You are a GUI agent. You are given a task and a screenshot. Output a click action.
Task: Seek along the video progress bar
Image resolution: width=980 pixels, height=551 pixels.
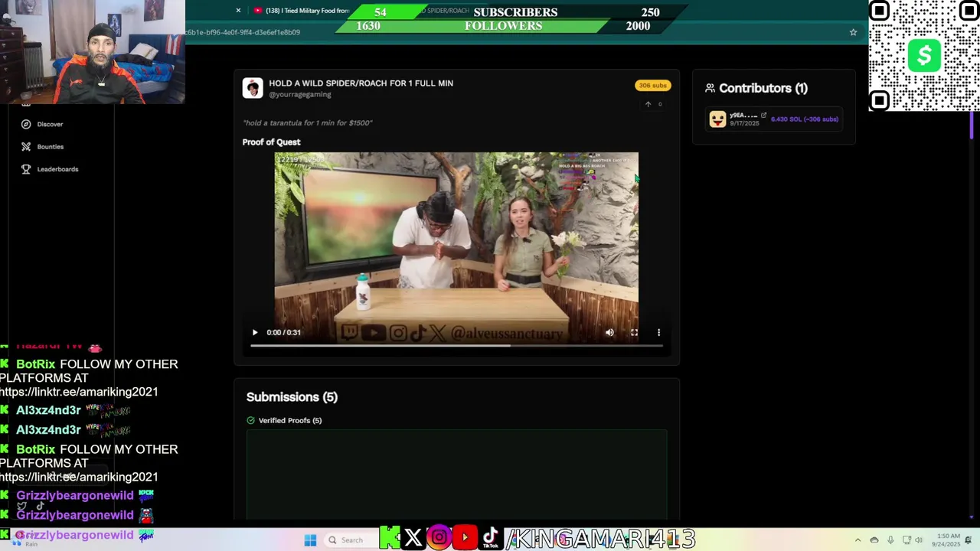click(x=456, y=346)
